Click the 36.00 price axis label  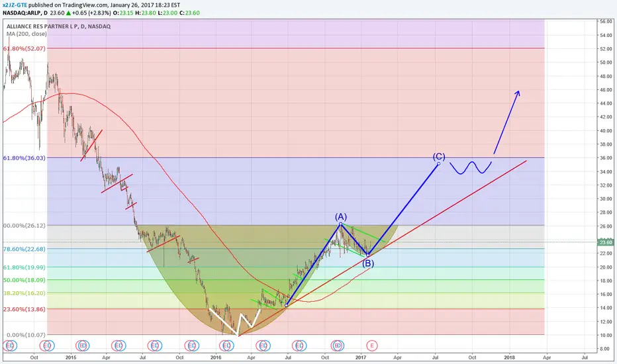tap(605, 158)
